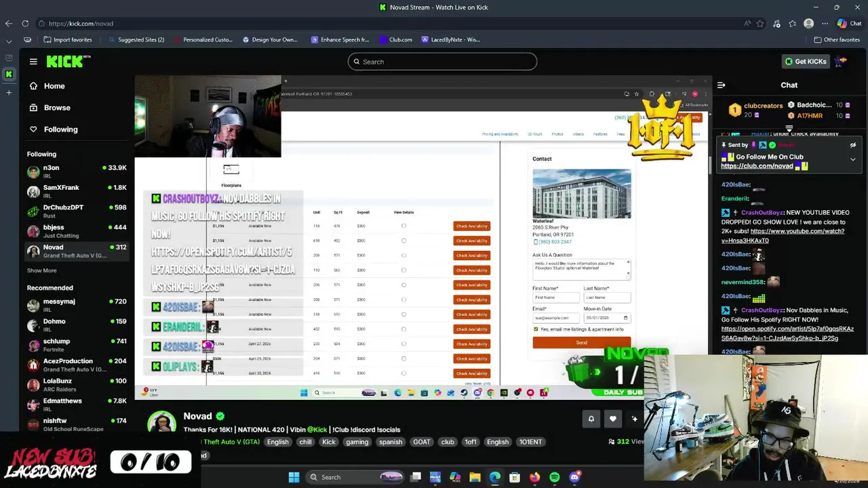Open Microsoft Edge on taskbar
The height and width of the screenshot is (488, 868).
point(494,477)
